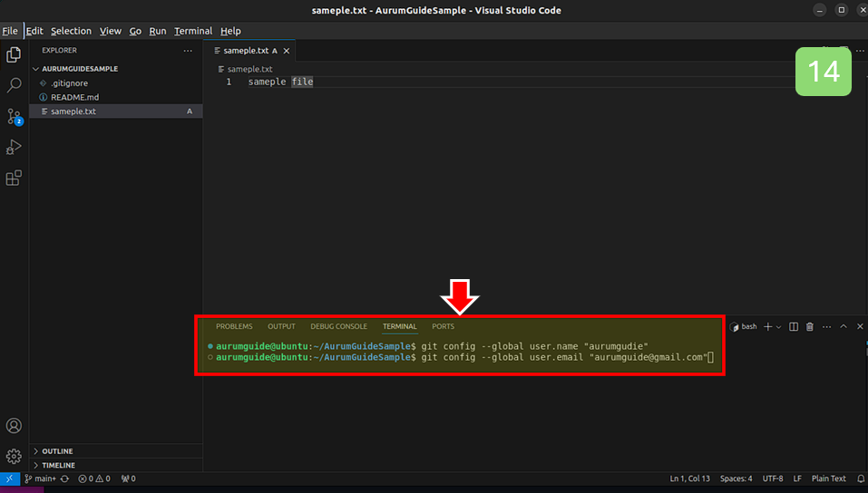Expand the Outline section
The height and width of the screenshot is (493, 868).
116,451
